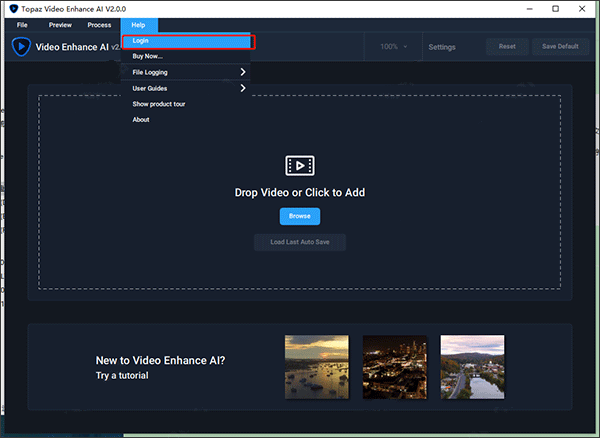Click the Browse button
600x438 pixels.
(x=300, y=216)
